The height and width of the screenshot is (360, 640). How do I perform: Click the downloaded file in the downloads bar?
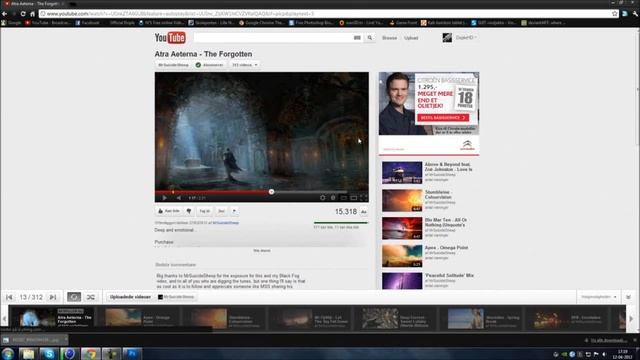33,340
